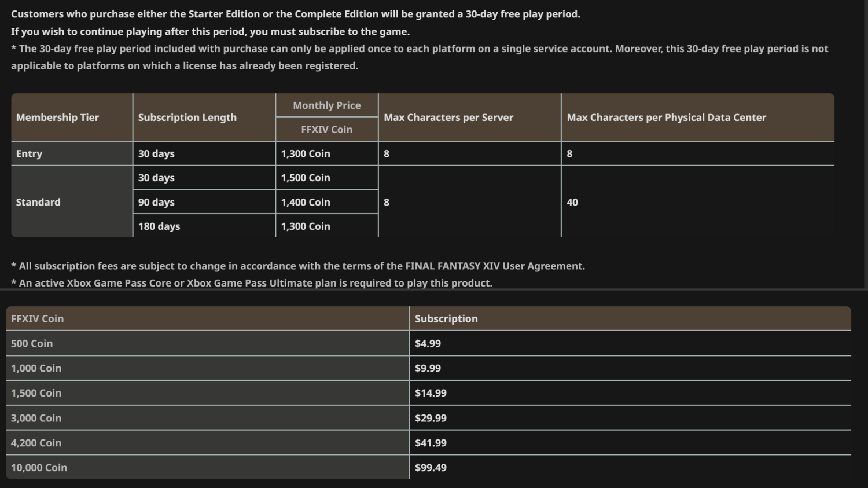Viewport: 868px width, 488px height.
Task: Click the 1,400 Coin monthly price cell
Action: pyautogui.click(x=306, y=202)
